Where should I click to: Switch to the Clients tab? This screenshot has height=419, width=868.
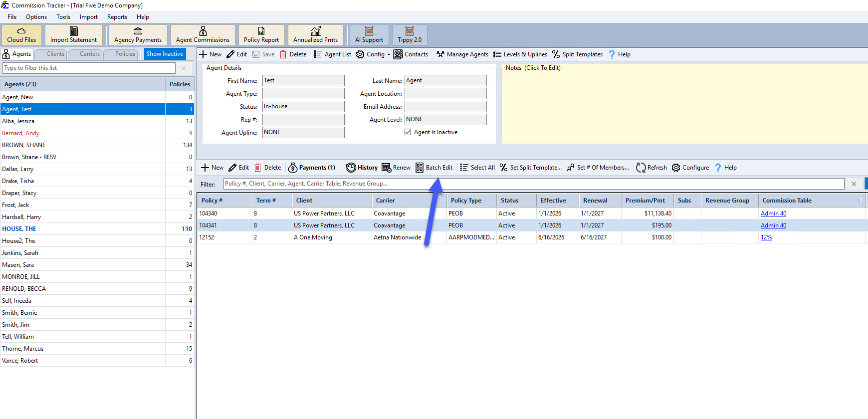tap(50, 54)
